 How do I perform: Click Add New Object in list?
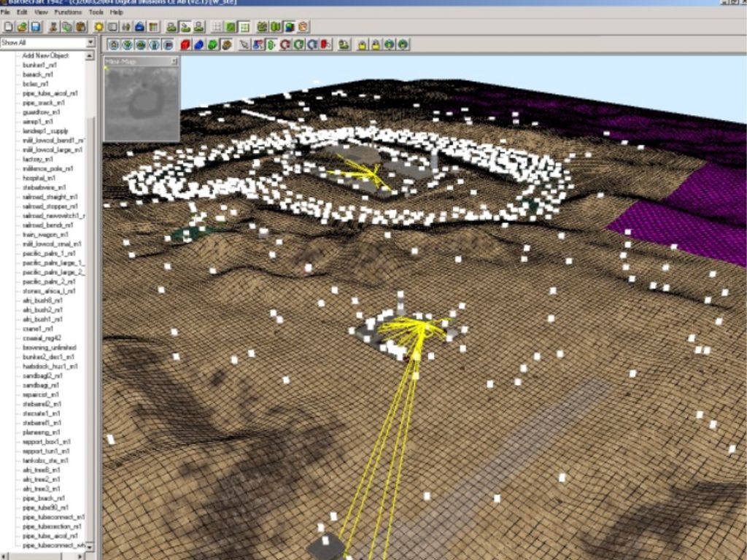45,55
